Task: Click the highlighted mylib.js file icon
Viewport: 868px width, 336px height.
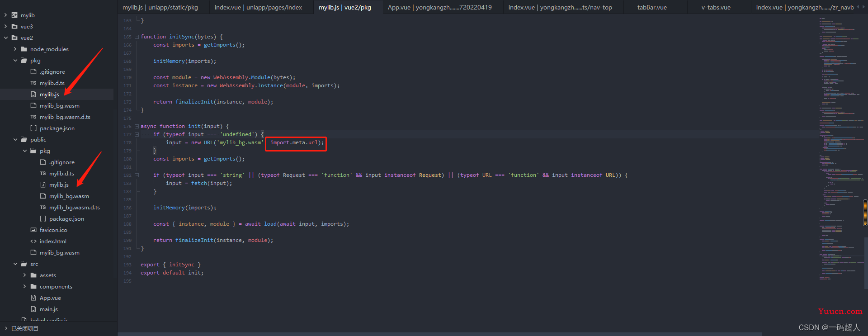Action: tap(33, 94)
